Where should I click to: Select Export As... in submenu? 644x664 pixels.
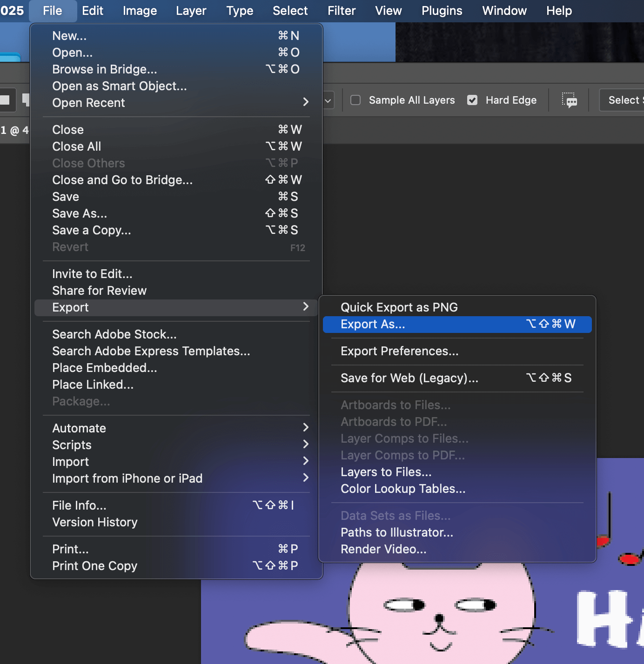point(457,324)
